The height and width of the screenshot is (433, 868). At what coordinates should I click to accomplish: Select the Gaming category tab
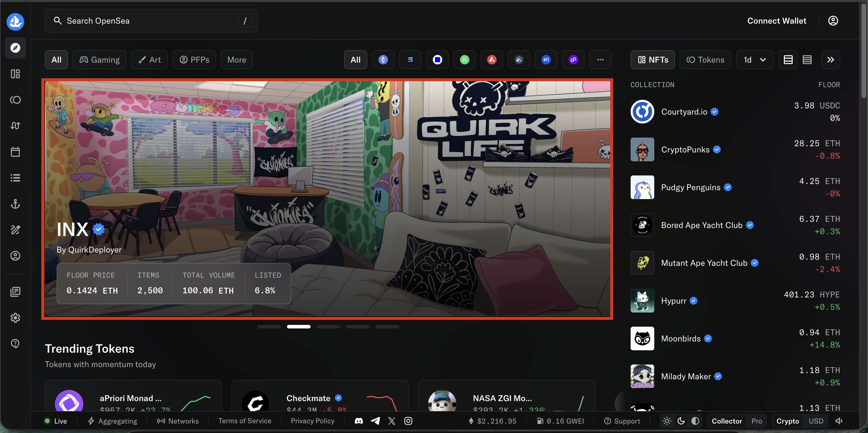coord(99,60)
